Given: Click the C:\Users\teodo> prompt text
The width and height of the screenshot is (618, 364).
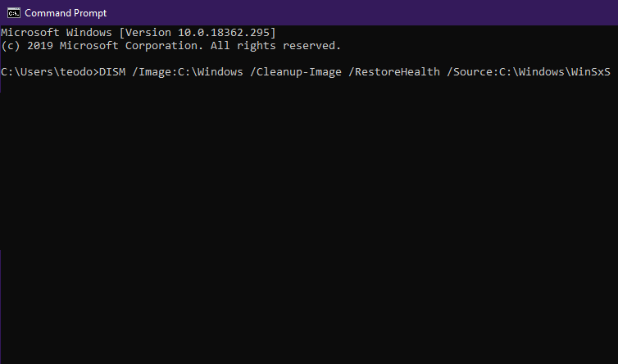Looking at the screenshot, I should [x=50, y=72].
